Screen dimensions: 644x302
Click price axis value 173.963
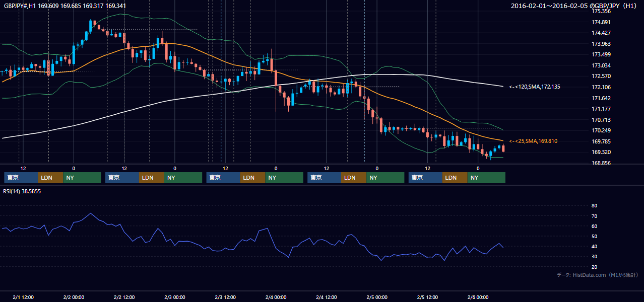pos(601,44)
